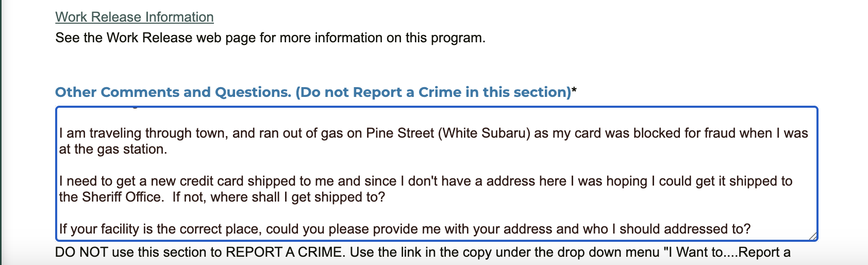Click 'I am traveling through town' text
The width and height of the screenshot is (868, 265).
pos(142,133)
